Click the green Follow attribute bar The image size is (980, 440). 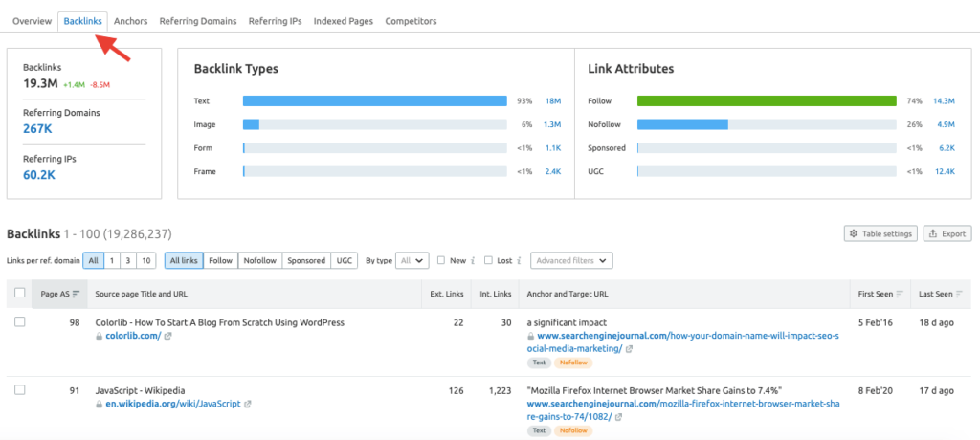pyautogui.click(x=767, y=100)
